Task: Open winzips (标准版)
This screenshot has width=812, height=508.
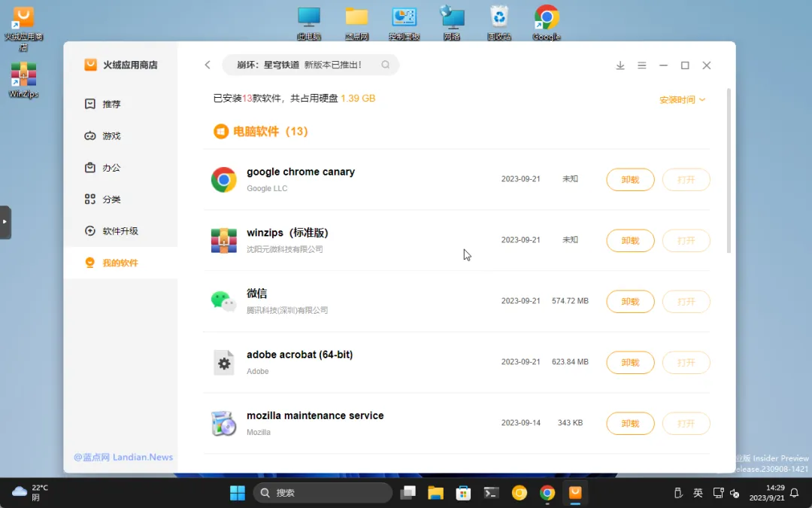Action: 686,241
